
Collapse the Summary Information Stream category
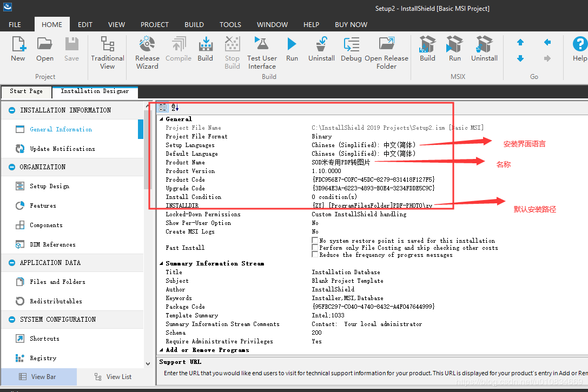[161, 263]
